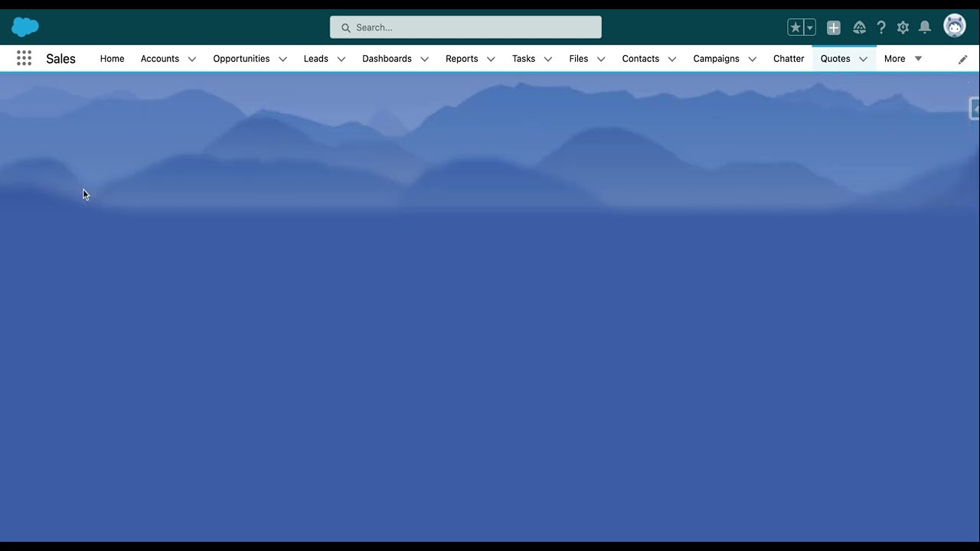Open the Accounts tab
This screenshot has height=551, width=980.
pos(160,58)
